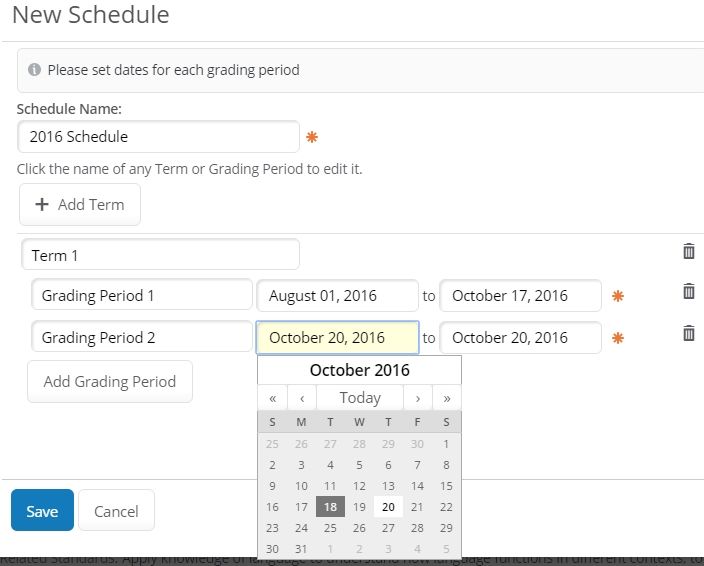Open the Grading Period 1 start date field

[x=337, y=296]
